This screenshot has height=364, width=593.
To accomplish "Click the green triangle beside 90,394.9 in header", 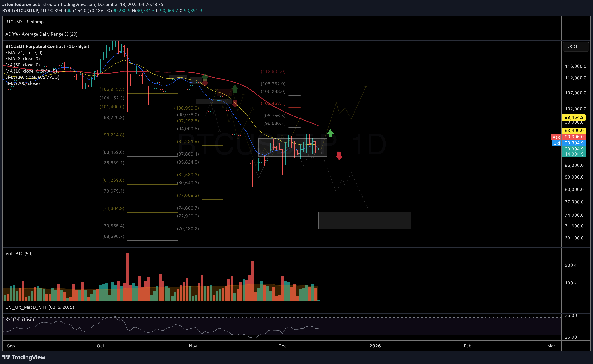I will 69,11.
